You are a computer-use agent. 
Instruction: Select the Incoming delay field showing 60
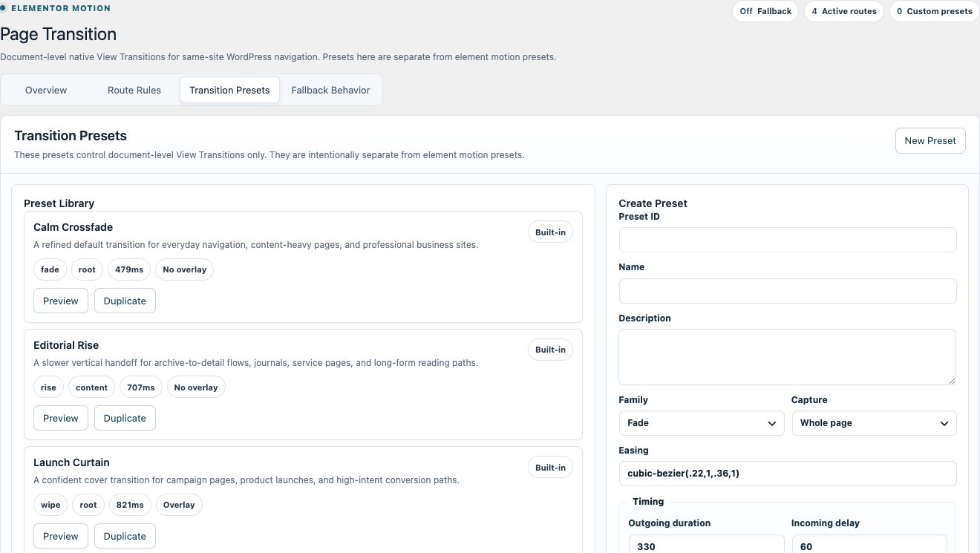(869, 544)
